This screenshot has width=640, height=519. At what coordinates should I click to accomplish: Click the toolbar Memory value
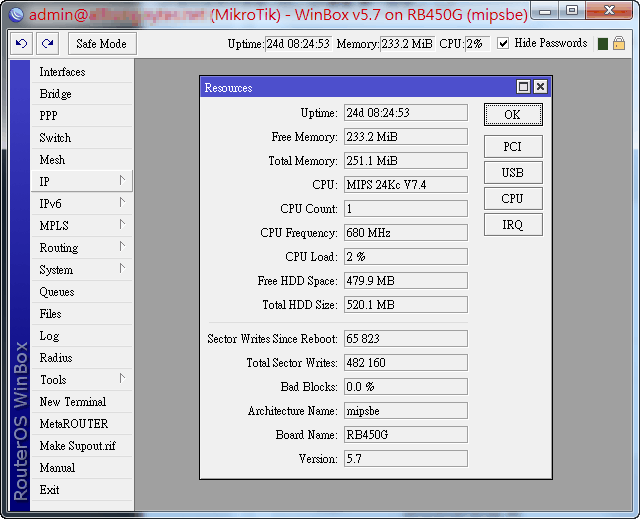click(408, 44)
